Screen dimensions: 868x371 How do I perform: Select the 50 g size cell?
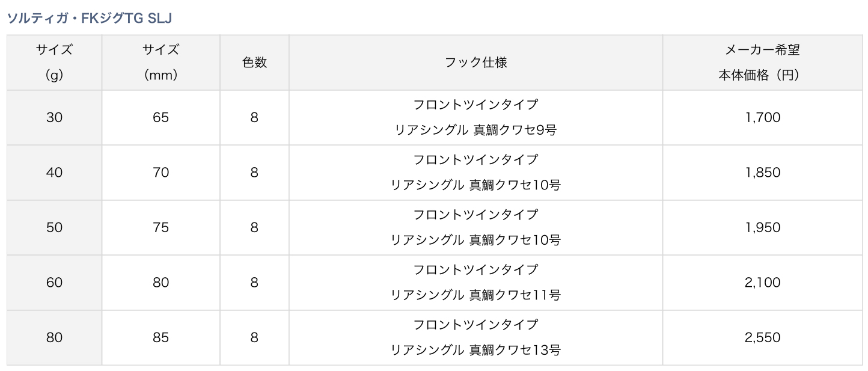[x=54, y=227]
